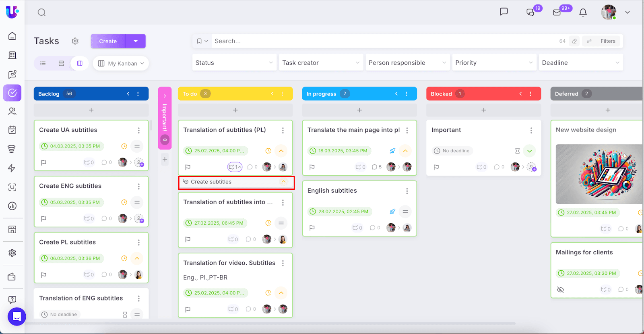
Task: Open the Status filter dropdown
Action: tap(234, 63)
